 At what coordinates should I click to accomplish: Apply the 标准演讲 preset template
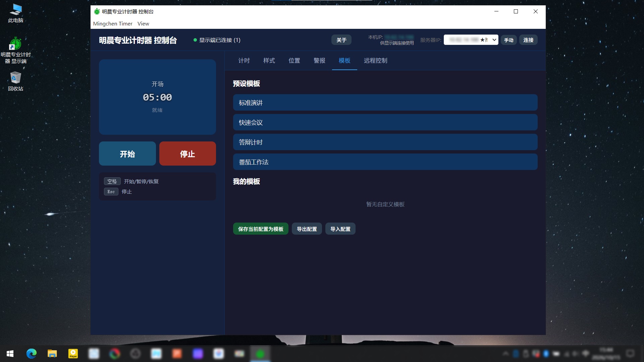point(385,103)
